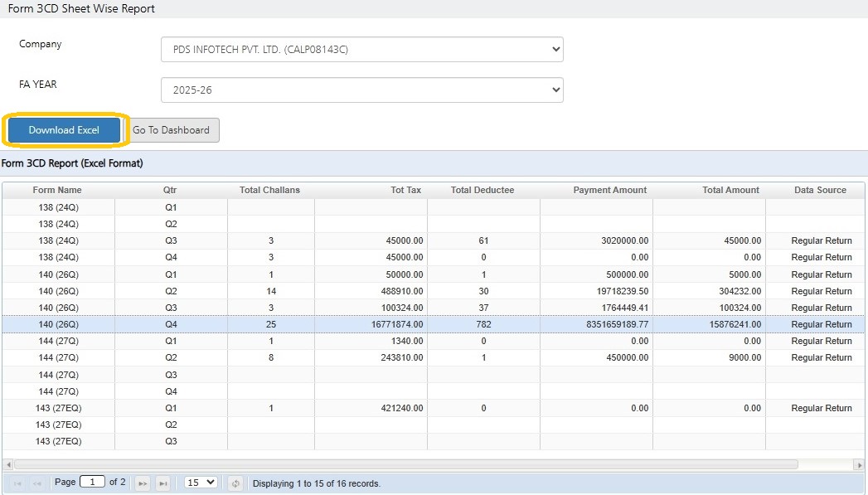868x495 pixels.
Task: Open the page size dropdown showing 15
Action: click(x=201, y=483)
